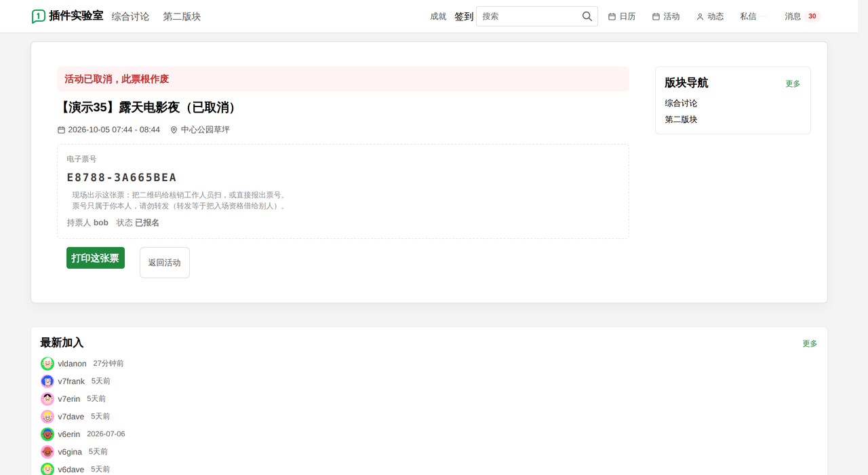
Task: Click v7erin's avatar
Action: click(x=47, y=399)
